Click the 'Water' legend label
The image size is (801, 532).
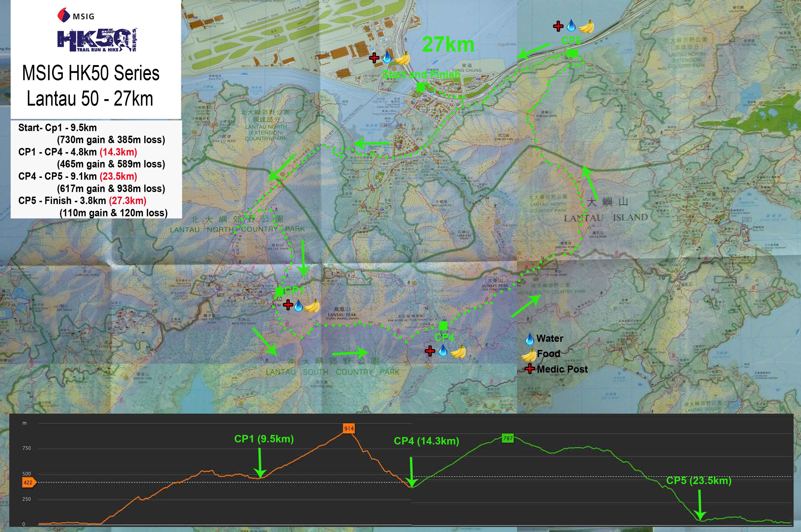pos(550,338)
